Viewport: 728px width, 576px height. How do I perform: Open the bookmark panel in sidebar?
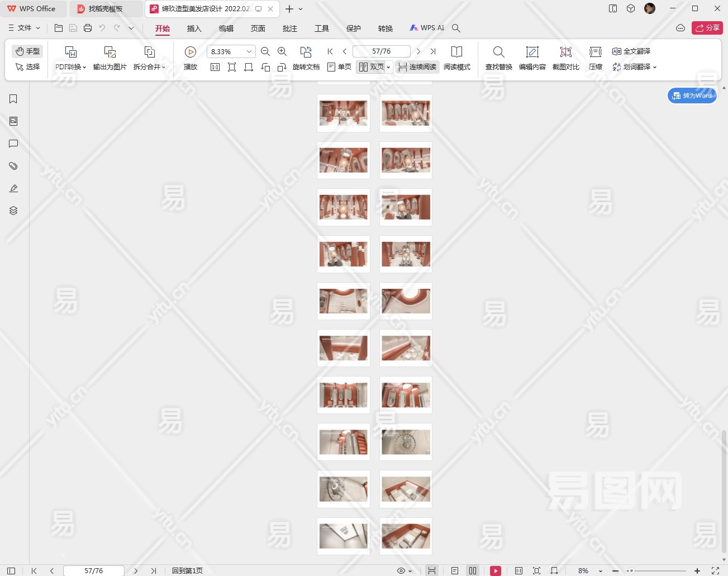(x=13, y=99)
